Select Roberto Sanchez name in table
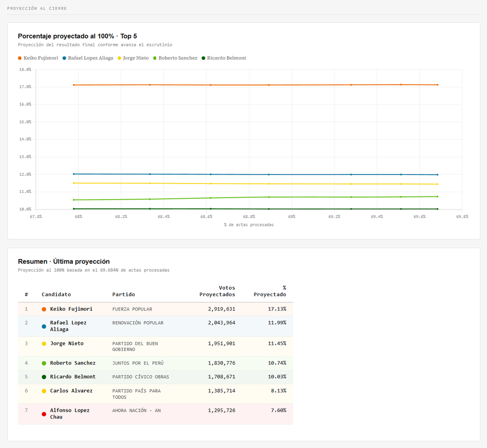487x448 pixels. (x=73, y=363)
